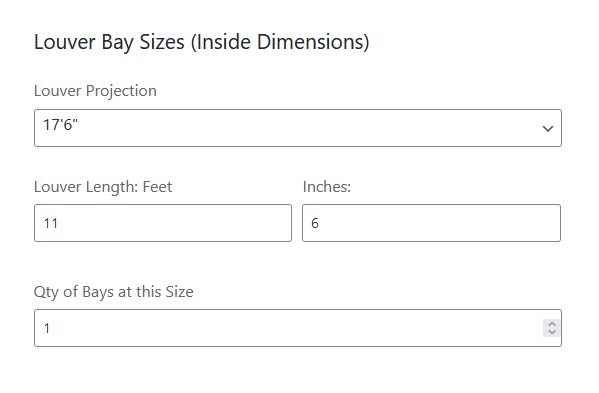The image size is (599, 393).
Task: Click the 'Inches:' label
Action: 327,187
